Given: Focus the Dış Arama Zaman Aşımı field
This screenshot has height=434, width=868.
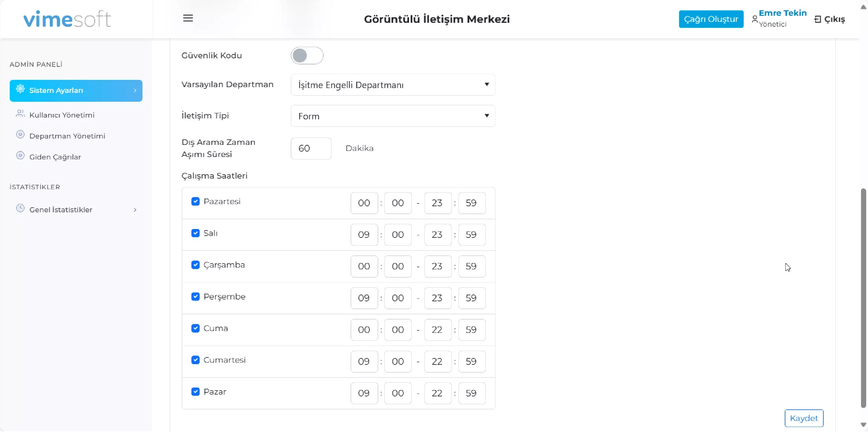Looking at the screenshot, I should point(311,149).
